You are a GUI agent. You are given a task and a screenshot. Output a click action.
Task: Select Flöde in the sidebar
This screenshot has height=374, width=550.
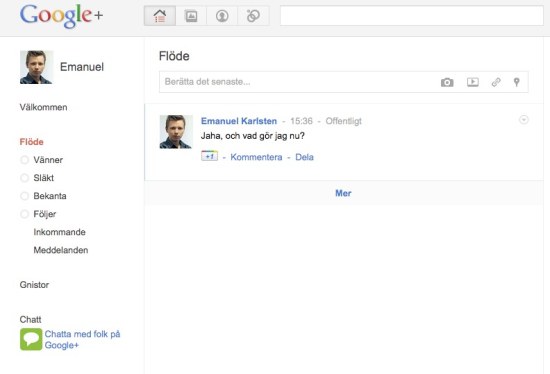pos(32,142)
